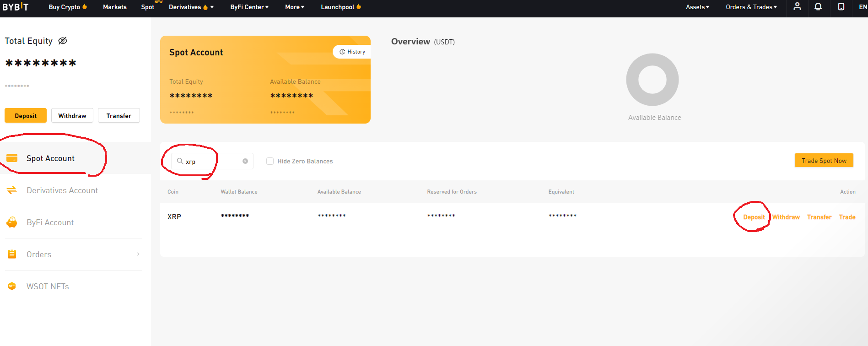Open the notifications bell

pyautogui.click(x=818, y=6)
